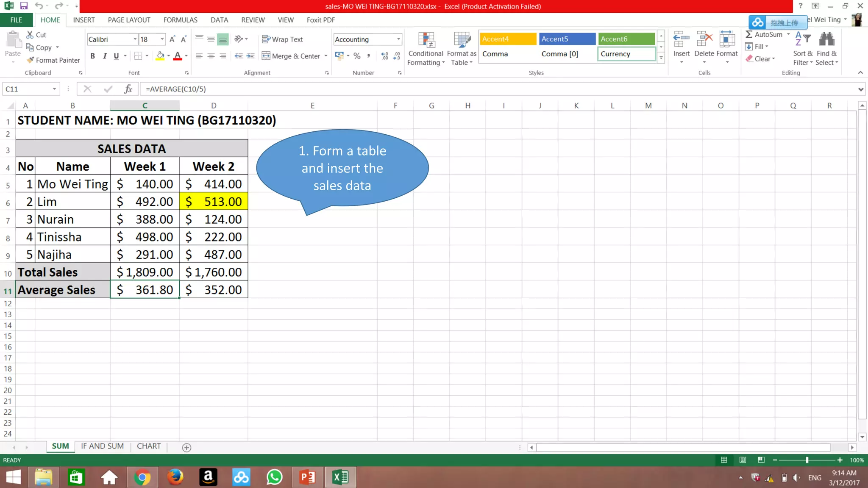This screenshot has height=488, width=868.
Task: Open the Accounting number format dropdown
Action: point(398,39)
